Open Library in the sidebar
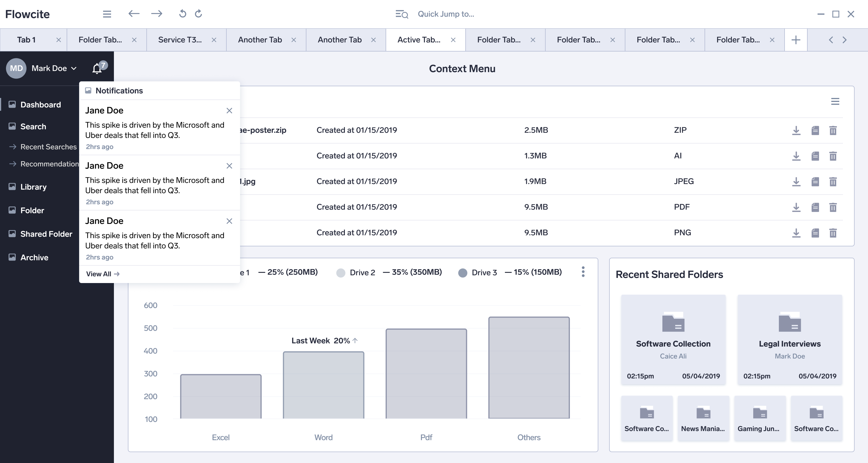 (x=33, y=187)
